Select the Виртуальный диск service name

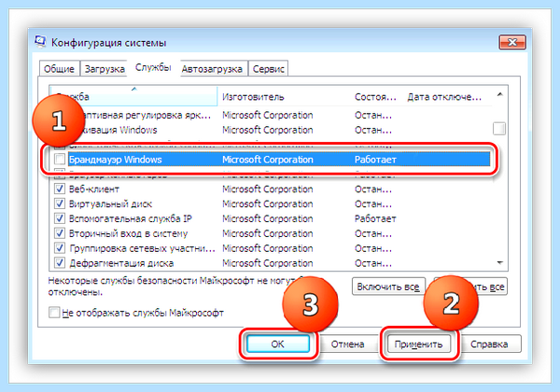(x=110, y=203)
